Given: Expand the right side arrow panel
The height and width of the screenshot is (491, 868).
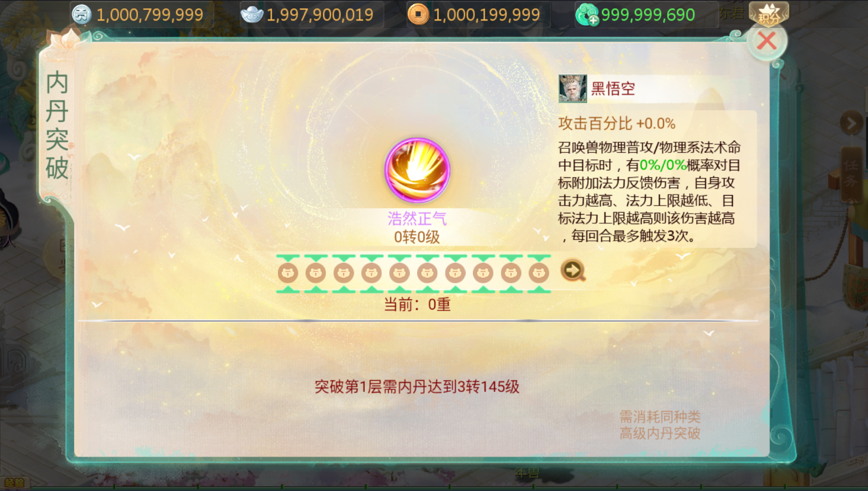Looking at the screenshot, I should click(x=851, y=123).
